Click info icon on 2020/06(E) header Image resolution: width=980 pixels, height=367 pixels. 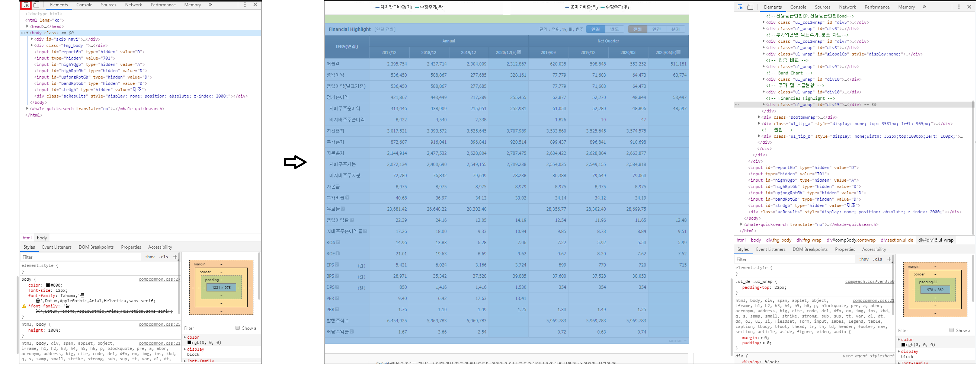(678, 52)
